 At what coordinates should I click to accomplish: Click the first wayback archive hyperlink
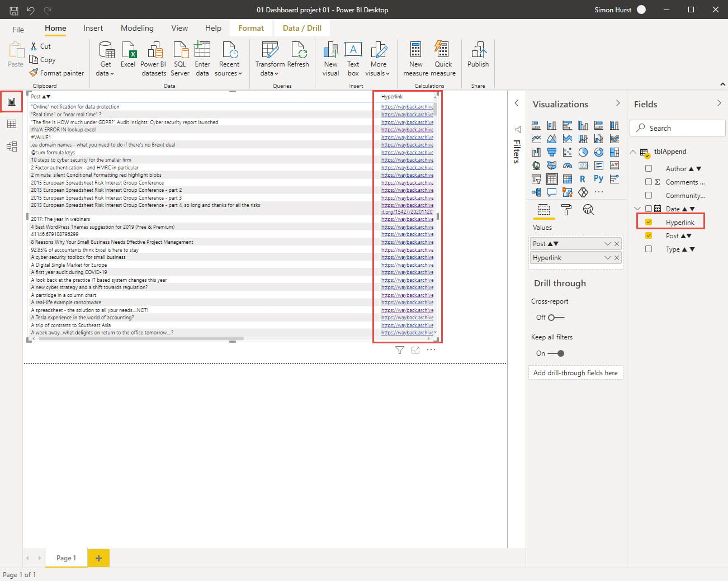point(407,107)
